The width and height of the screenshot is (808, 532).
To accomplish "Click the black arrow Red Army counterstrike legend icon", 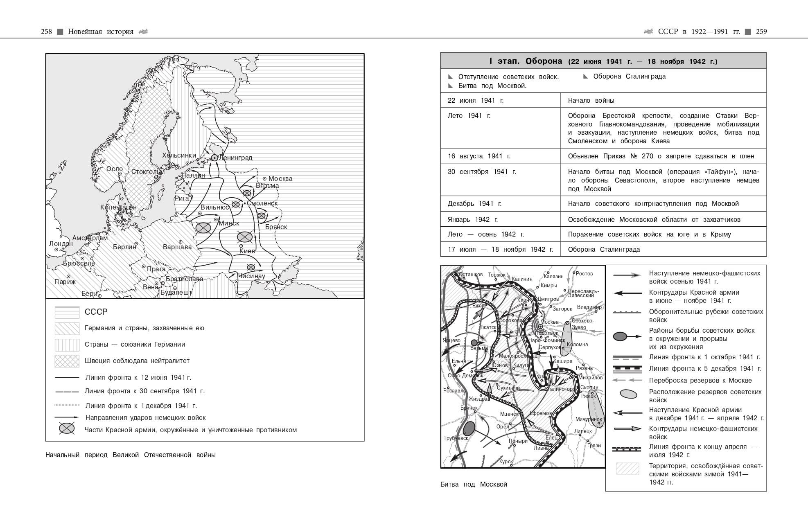I will pyautogui.click(x=627, y=293).
